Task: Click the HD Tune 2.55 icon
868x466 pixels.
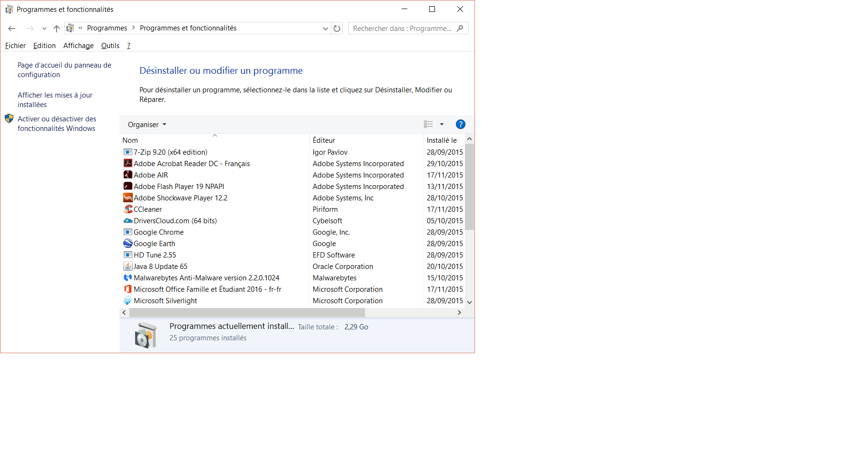Action: tap(128, 255)
